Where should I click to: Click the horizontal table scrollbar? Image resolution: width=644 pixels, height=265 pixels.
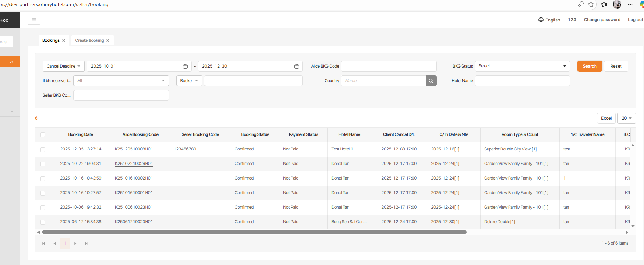pos(254,232)
